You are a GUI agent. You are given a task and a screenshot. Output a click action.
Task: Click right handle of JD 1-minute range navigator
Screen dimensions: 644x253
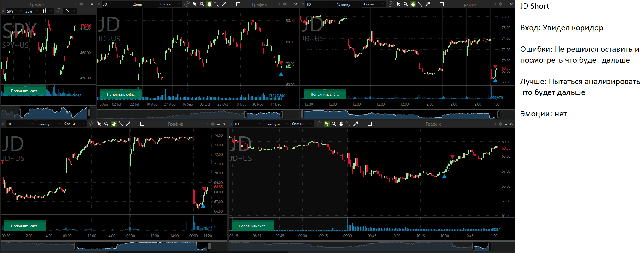tap(489, 246)
